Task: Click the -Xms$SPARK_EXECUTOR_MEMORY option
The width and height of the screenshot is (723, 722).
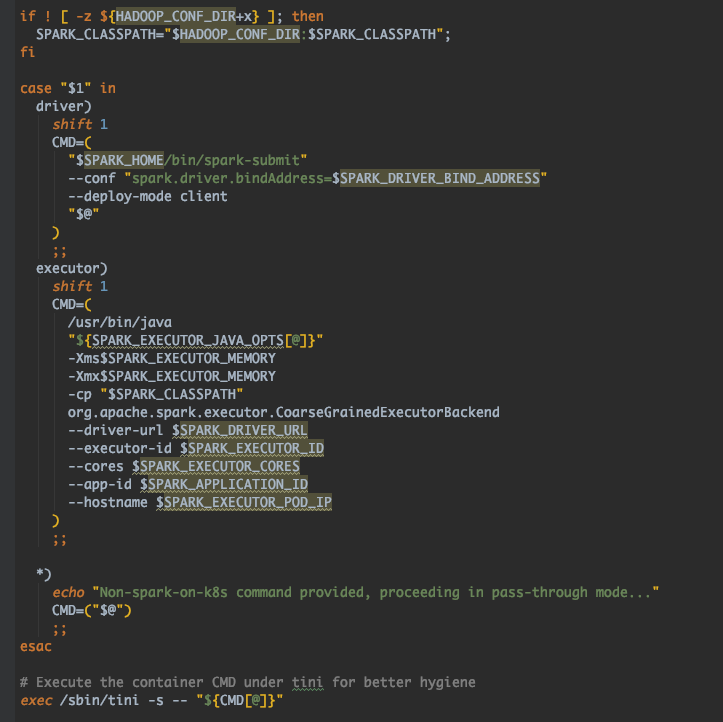Action: [x=171, y=358]
